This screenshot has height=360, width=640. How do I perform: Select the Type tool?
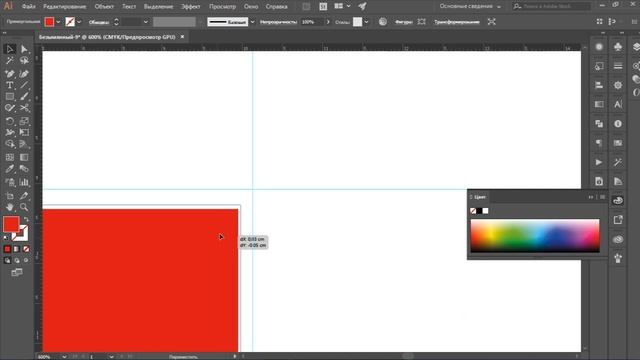(x=10, y=85)
